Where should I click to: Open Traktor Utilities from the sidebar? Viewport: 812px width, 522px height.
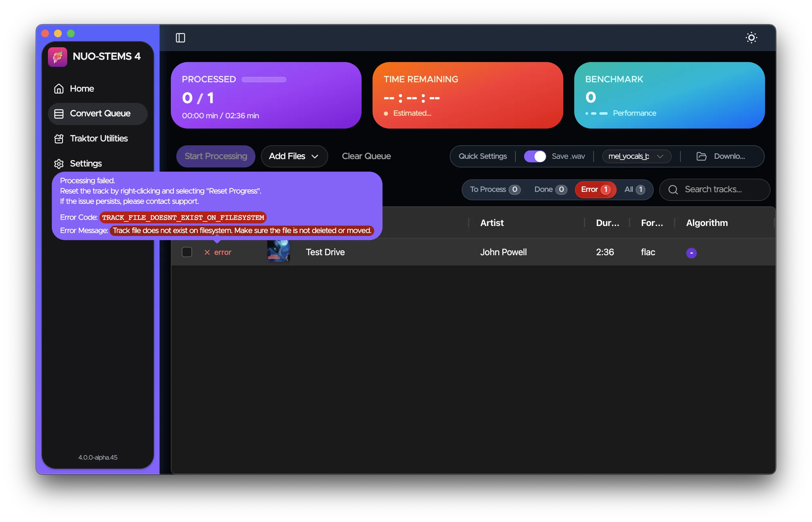click(x=98, y=138)
